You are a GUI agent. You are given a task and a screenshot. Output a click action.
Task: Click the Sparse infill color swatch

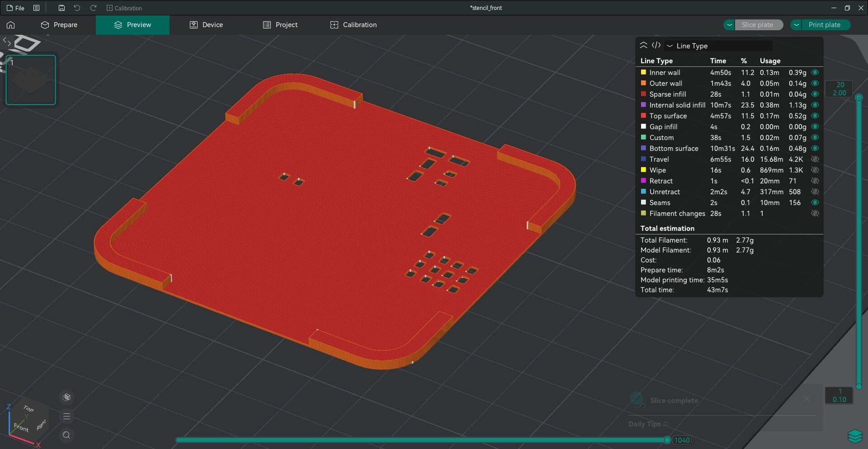643,94
